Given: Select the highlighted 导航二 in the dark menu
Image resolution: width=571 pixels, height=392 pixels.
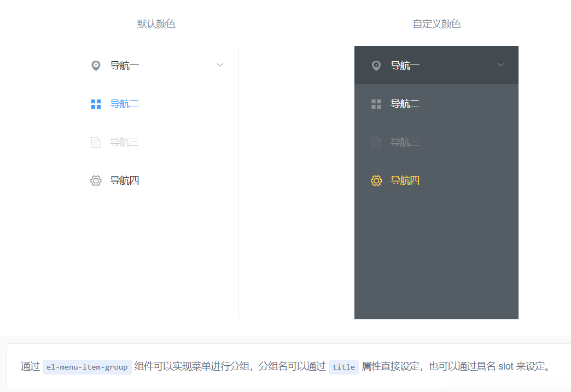Looking at the screenshot, I should (405, 103).
